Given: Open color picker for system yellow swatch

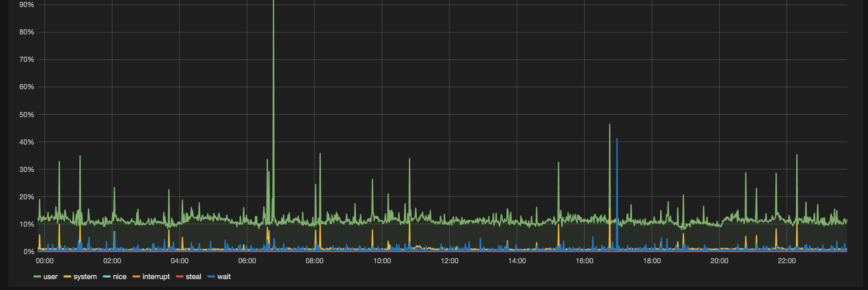Looking at the screenshot, I should click(67, 277).
